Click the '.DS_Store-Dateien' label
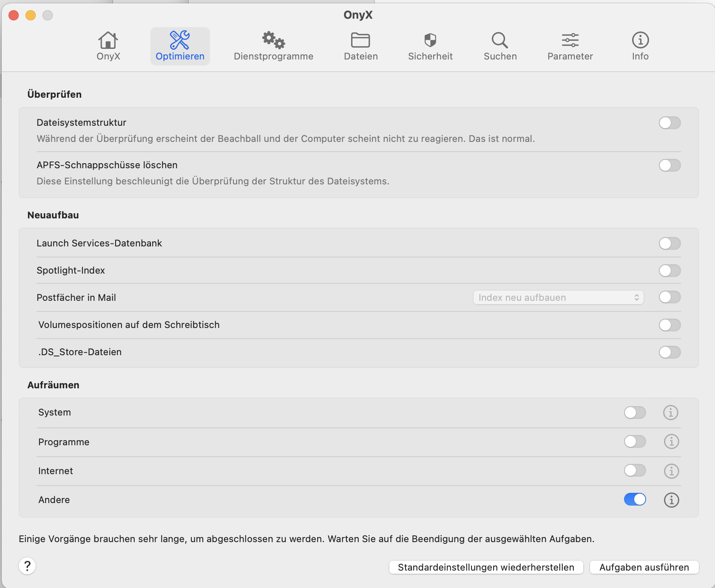Screen dimensions: 715x588 80,352
